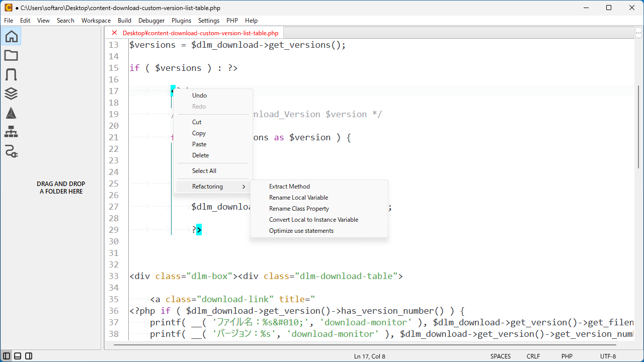Open the Build menu
Viewport: 644px width, 362px height.
[124, 21]
